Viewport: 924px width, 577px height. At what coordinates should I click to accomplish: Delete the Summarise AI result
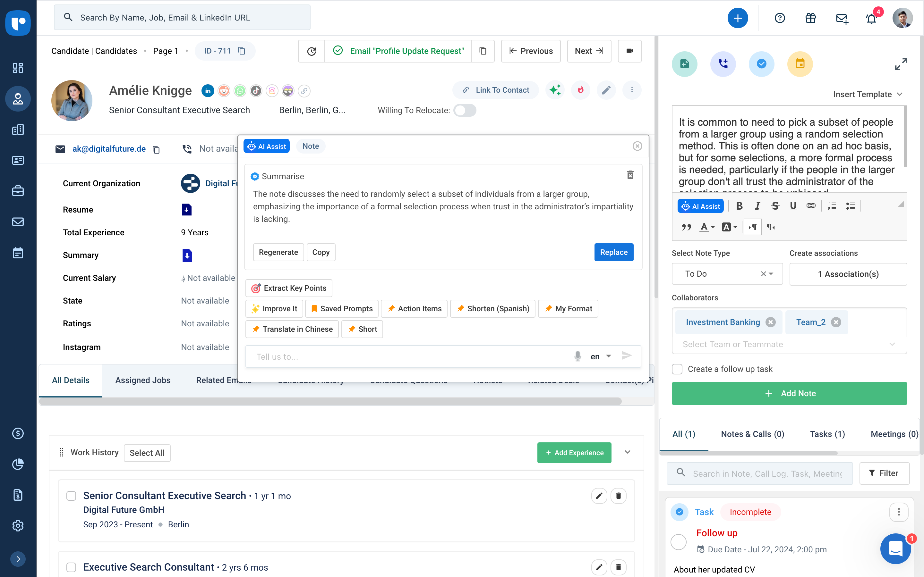pos(630,175)
